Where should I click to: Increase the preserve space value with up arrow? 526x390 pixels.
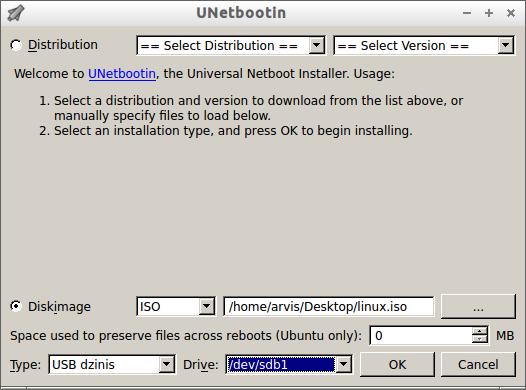click(480, 331)
